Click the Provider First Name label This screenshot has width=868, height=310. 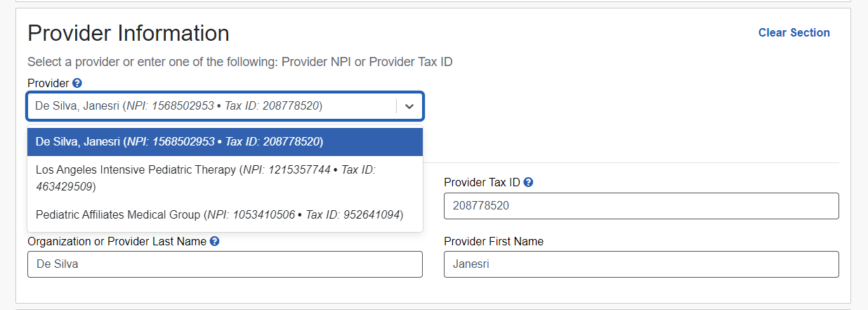[x=494, y=241]
